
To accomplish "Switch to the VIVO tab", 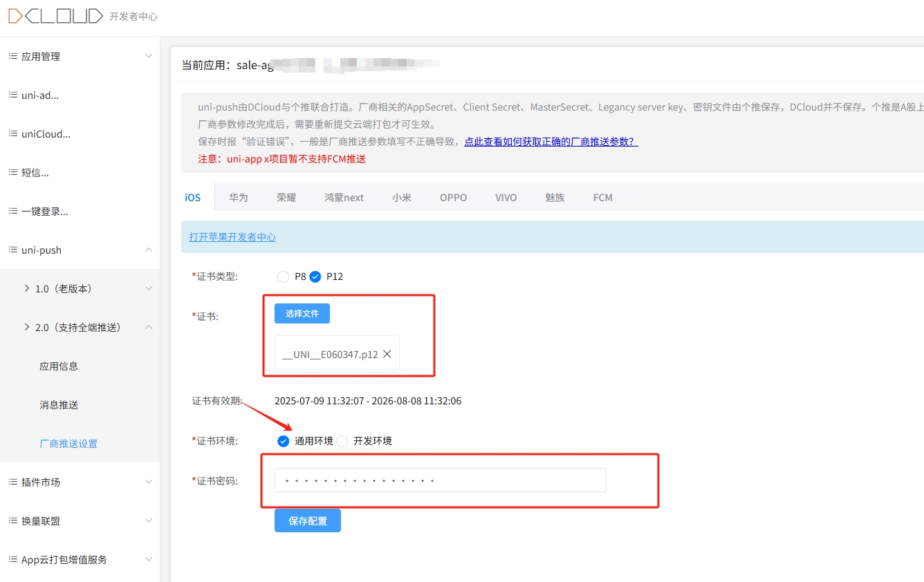I will (506, 197).
